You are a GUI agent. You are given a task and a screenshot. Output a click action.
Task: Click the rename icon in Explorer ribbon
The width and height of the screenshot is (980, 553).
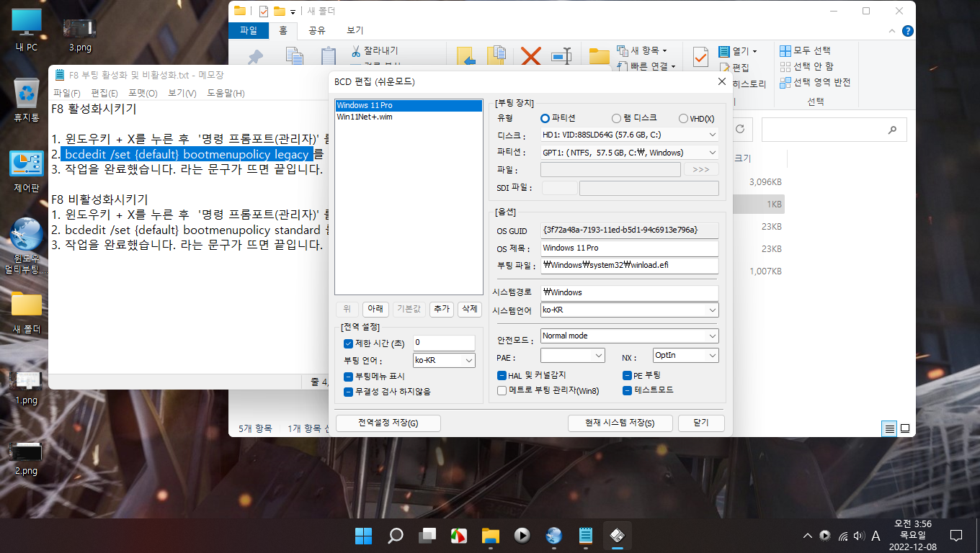tap(561, 56)
